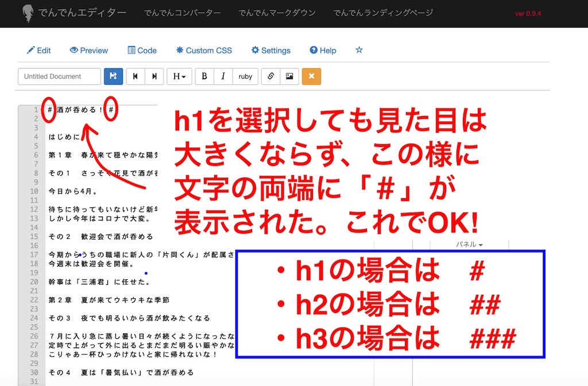Apply bold with the B button

(x=204, y=76)
